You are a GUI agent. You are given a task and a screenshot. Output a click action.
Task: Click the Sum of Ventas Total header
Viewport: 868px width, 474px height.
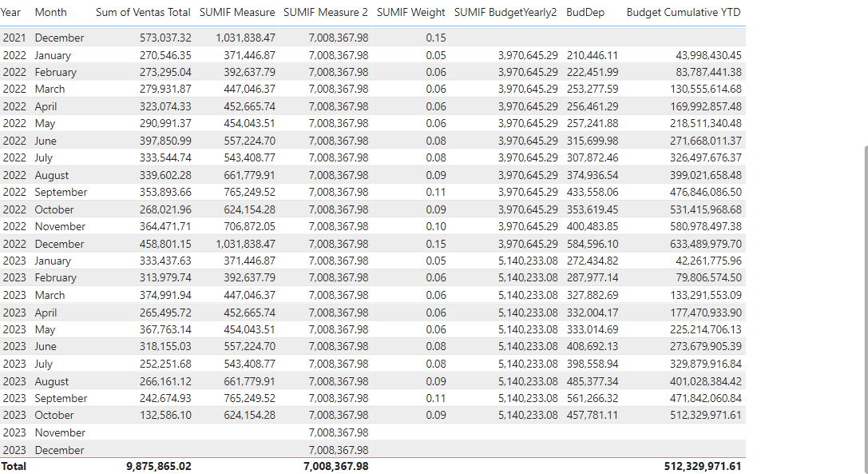143,12
